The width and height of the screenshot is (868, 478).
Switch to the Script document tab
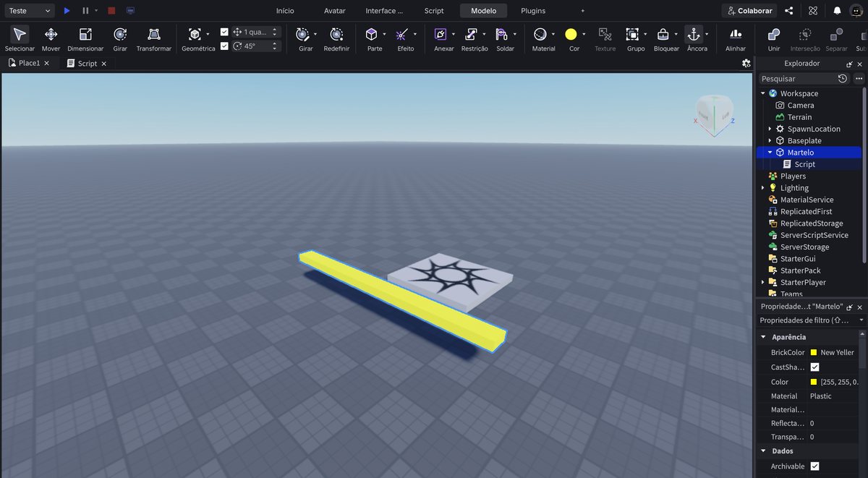coord(87,64)
